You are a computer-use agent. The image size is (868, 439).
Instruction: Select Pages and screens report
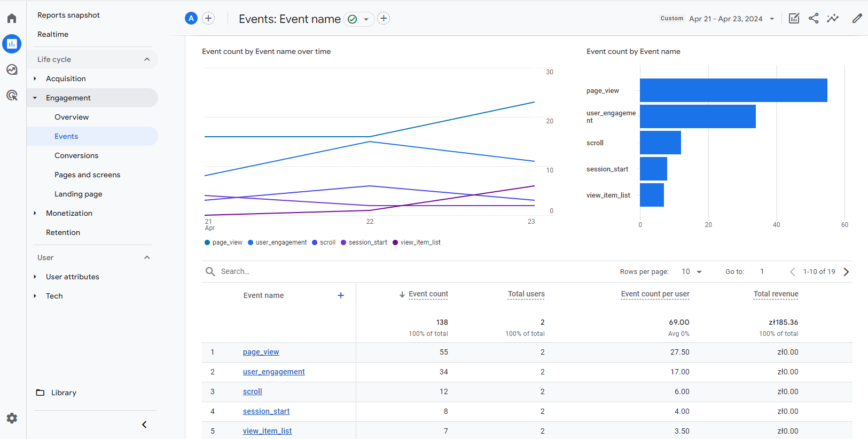(87, 175)
